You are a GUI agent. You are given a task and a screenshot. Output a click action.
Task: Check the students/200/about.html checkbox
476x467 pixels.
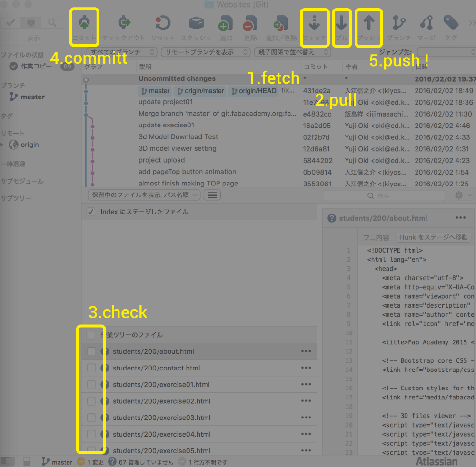click(x=91, y=351)
